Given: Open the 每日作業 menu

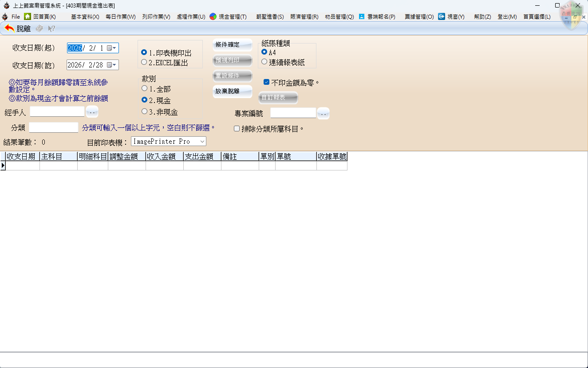Looking at the screenshot, I should point(120,17).
